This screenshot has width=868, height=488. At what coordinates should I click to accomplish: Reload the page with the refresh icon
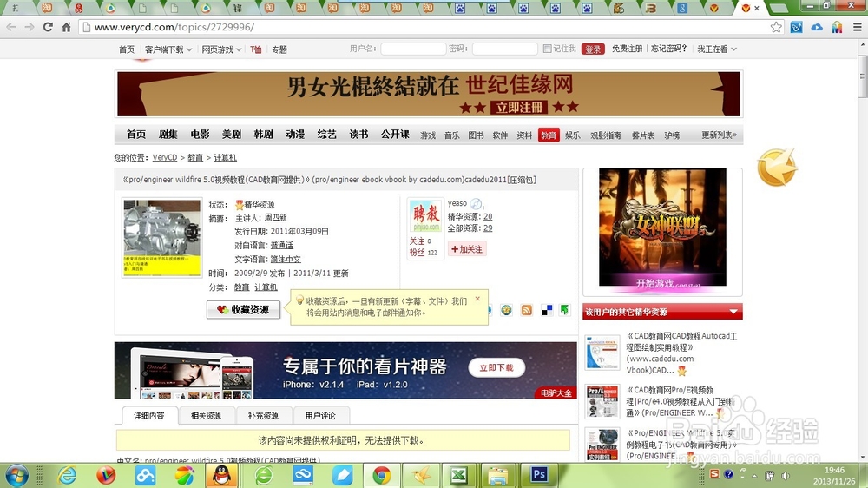(48, 27)
